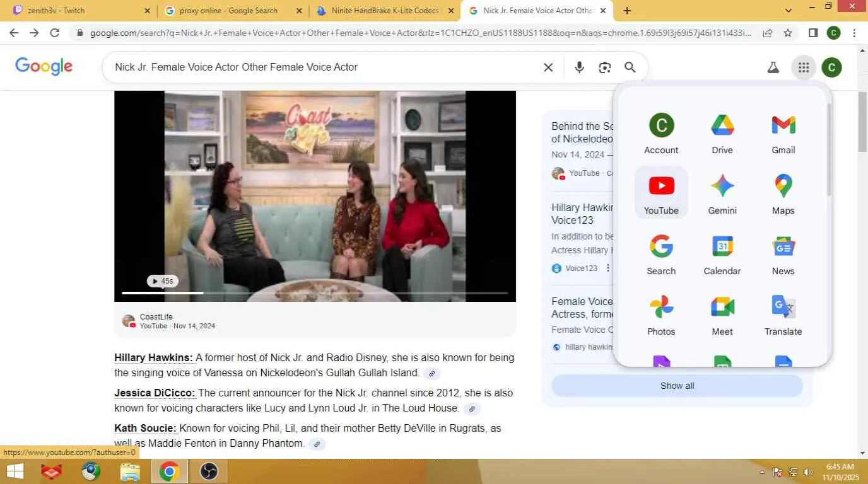
Task: Submit the query with the magnifier icon
Action: pyautogui.click(x=630, y=67)
